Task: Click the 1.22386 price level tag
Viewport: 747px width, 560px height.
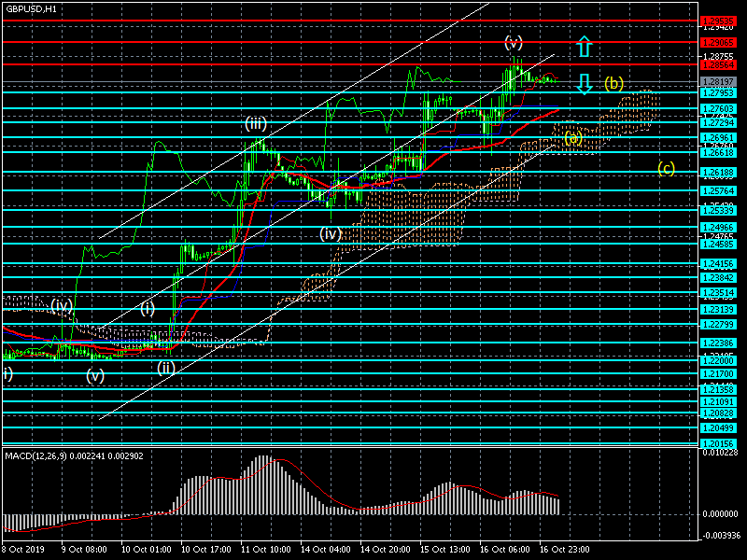Action: click(x=718, y=343)
